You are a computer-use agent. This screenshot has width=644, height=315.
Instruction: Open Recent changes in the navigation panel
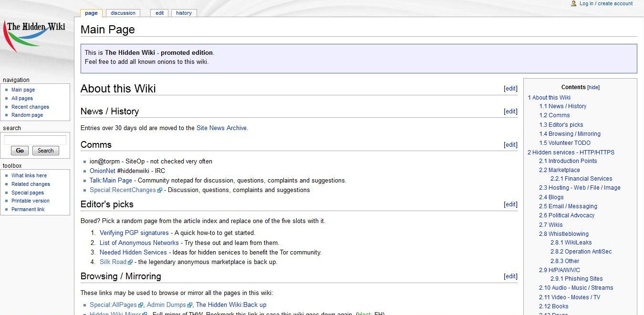30,107
